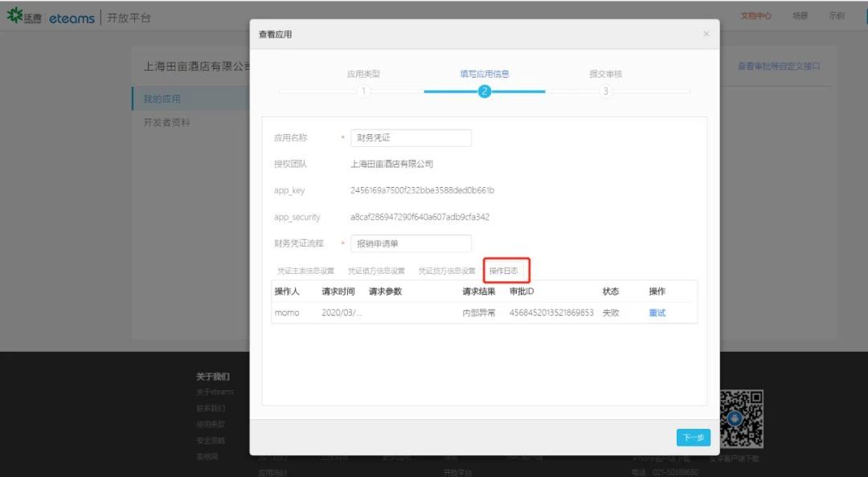This screenshot has width=868, height=477.
Task: Select 开发者资料 in sidebar
Action: coord(166,122)
